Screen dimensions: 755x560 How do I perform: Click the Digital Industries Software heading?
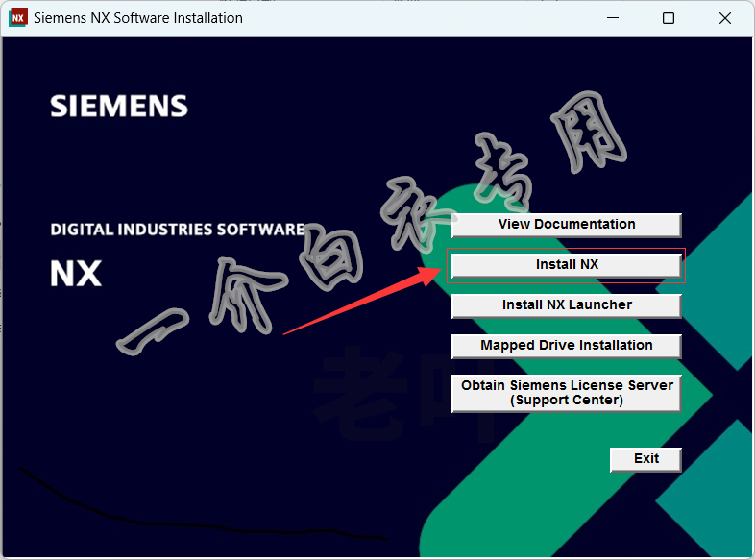coord(177,231)
